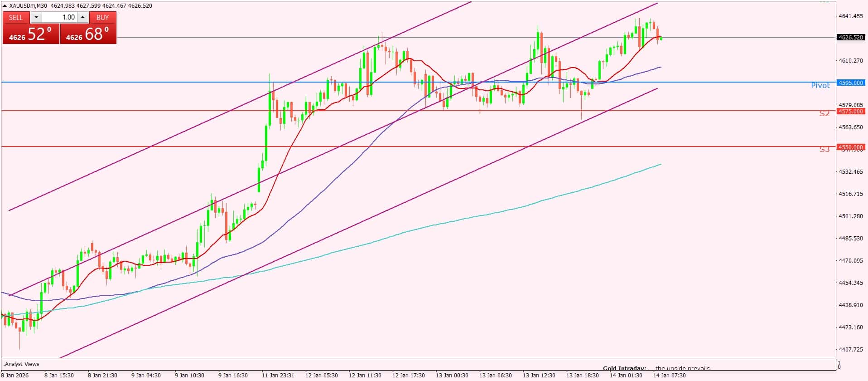Click the 'the upside prevails.' comment
Viewport: 868px width, 381px height.
point(684,369)
